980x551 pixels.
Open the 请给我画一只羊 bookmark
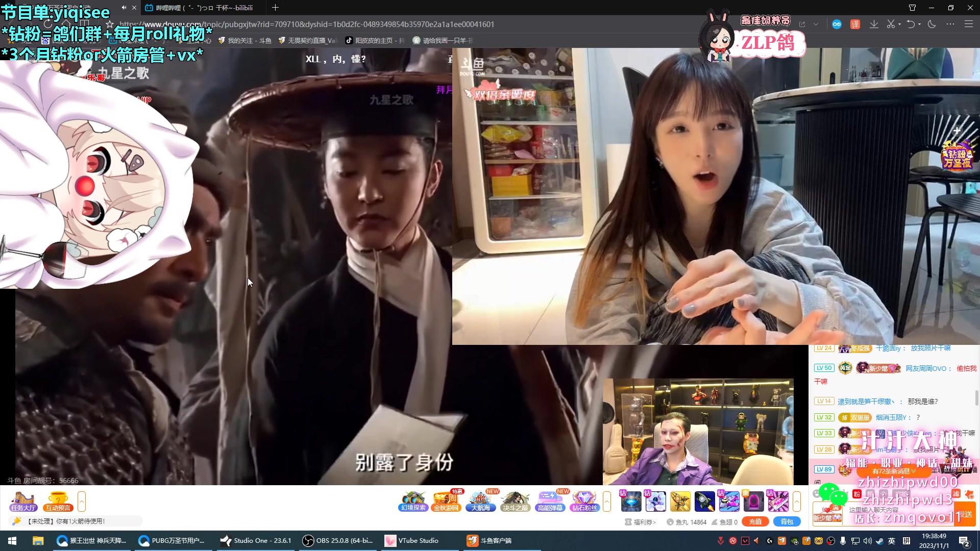pos(443,40)
